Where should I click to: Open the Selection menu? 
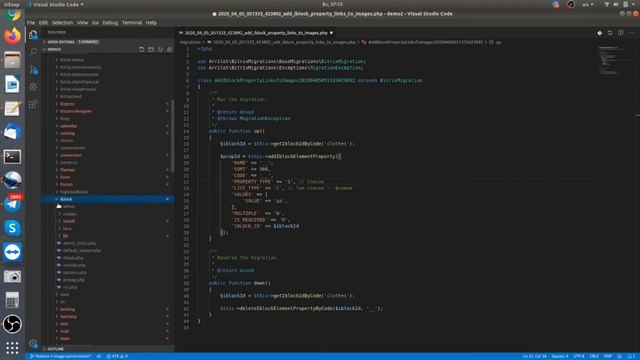click(62, 23)
